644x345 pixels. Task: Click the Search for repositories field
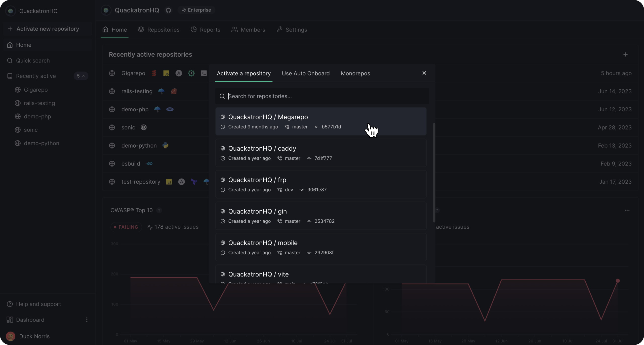click(x=322, y=96)
